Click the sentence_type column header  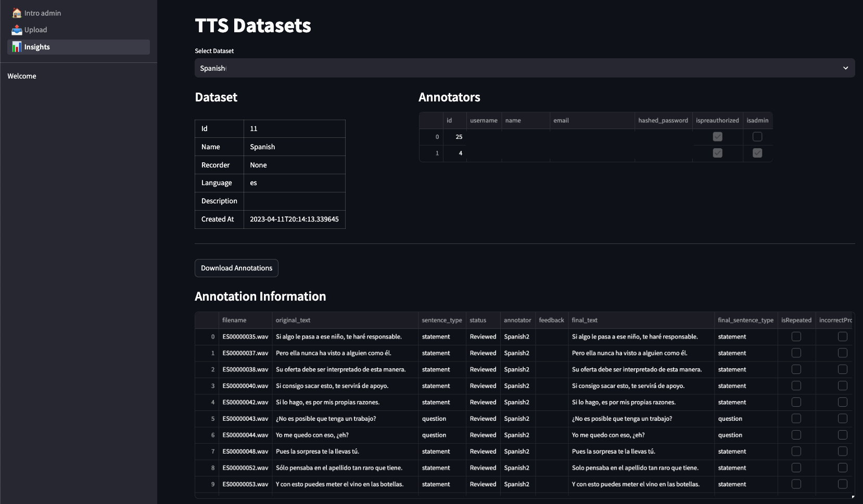coord(442,320)
